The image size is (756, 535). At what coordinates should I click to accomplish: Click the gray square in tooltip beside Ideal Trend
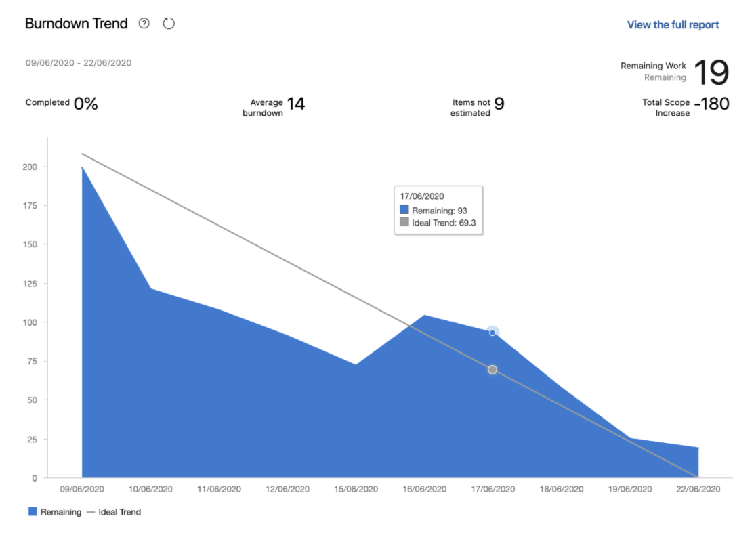coord(404,221)
